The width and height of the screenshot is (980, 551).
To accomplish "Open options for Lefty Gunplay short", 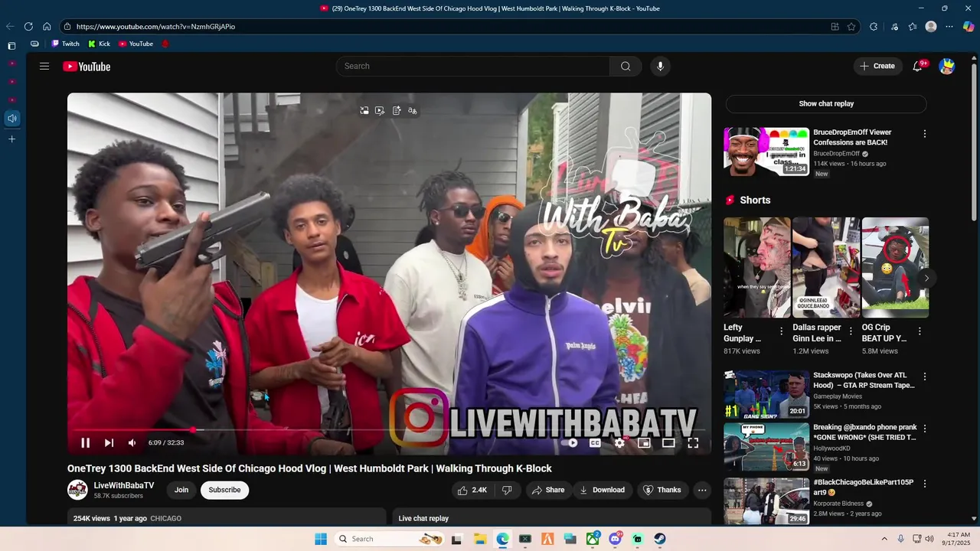I will (781, 331).
